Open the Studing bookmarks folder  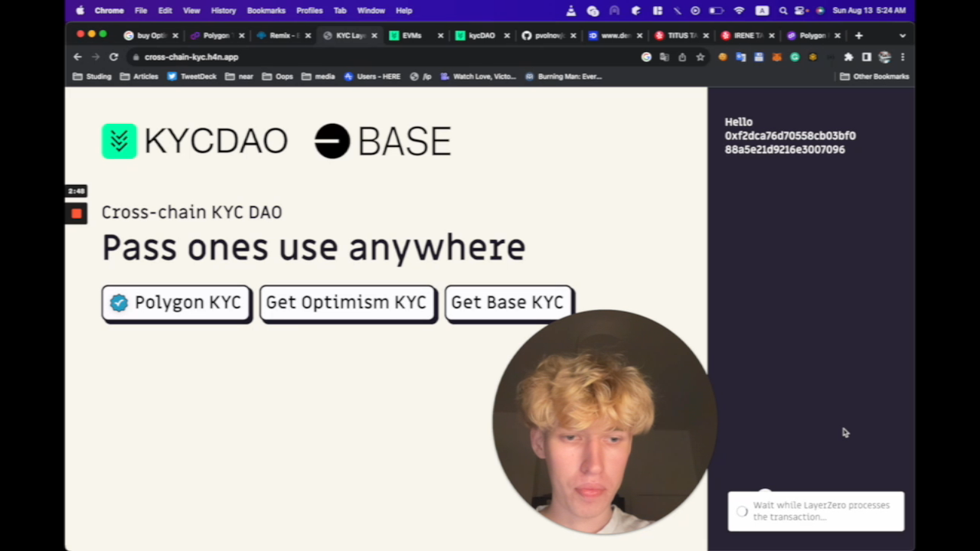(92, 77)
